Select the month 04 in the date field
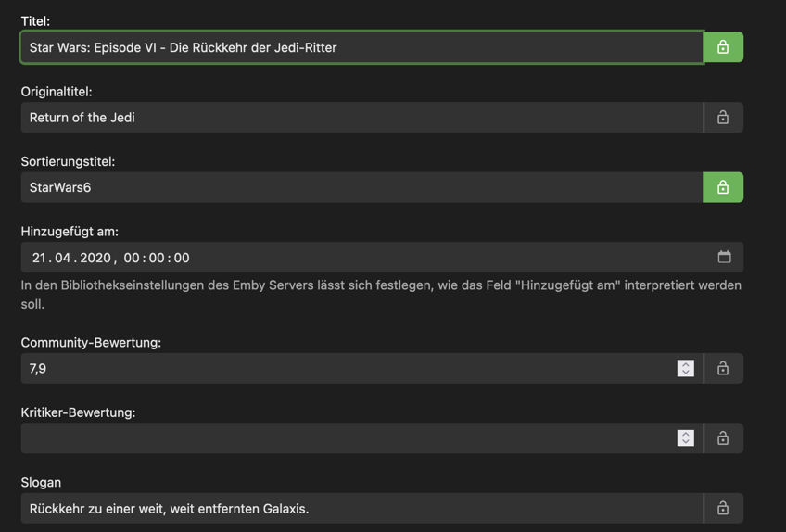This screenshot has height=532, width=786. click(x=63, y=258)
